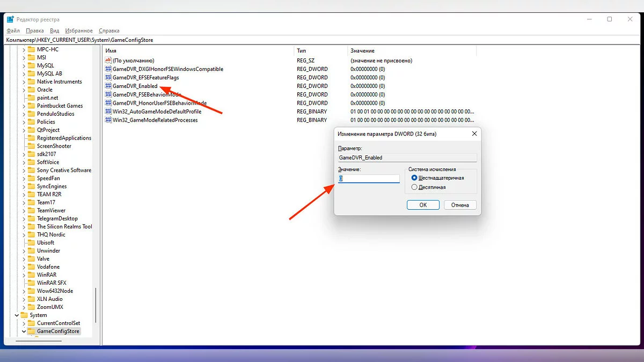The width and height of the screenshot is (644, 362).
Task: Select the Десятичная radio button
Action: 414,187
